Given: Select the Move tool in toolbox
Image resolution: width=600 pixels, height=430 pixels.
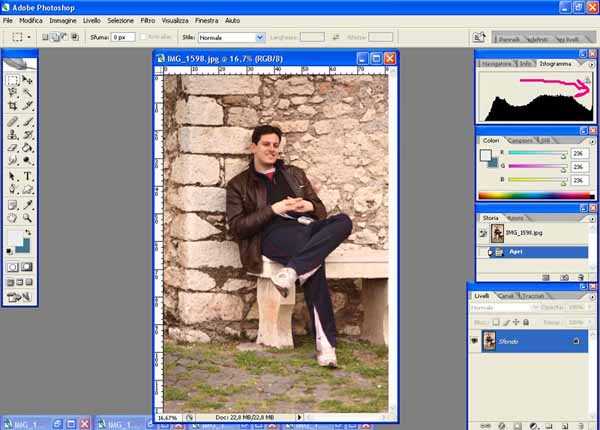Looking at the screenshot, I should click(x=28, y=80).
